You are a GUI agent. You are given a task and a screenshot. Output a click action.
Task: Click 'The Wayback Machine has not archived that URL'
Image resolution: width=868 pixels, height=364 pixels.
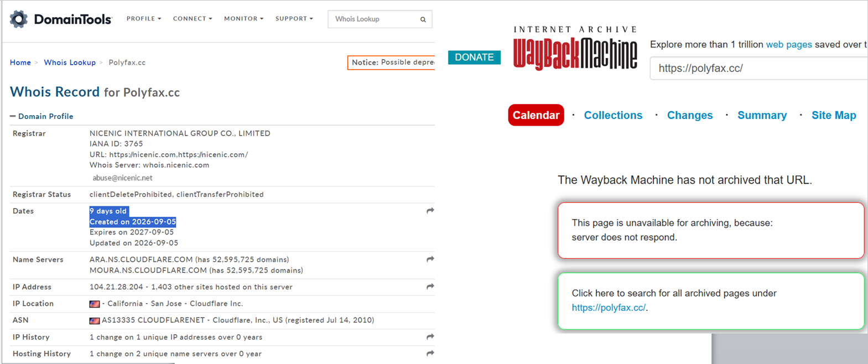[685, 180]
